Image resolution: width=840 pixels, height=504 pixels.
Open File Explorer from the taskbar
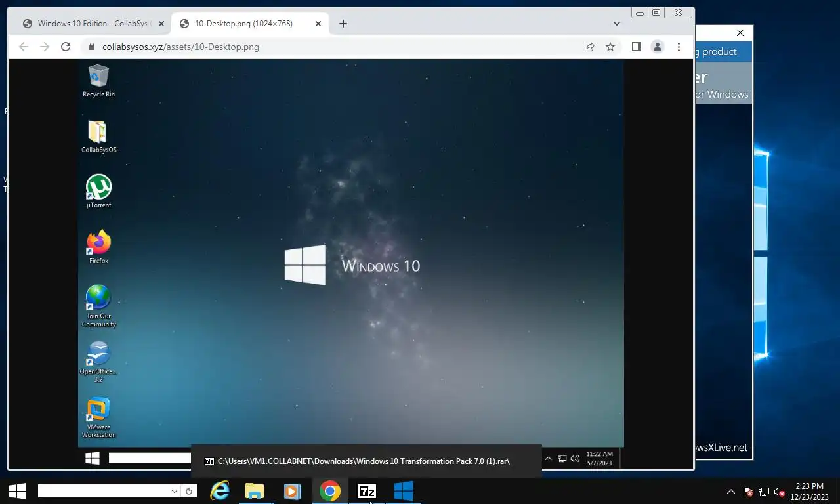pyautogui.click(x=255, y=491)
